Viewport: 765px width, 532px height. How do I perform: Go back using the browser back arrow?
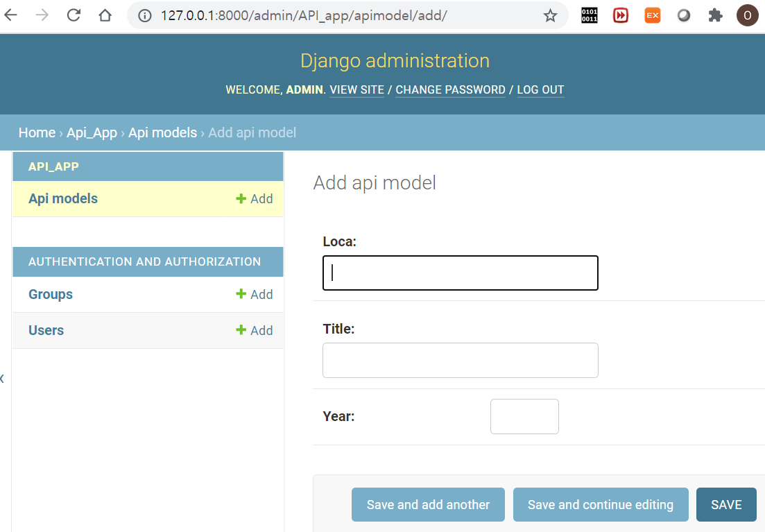tap(10, 15)
